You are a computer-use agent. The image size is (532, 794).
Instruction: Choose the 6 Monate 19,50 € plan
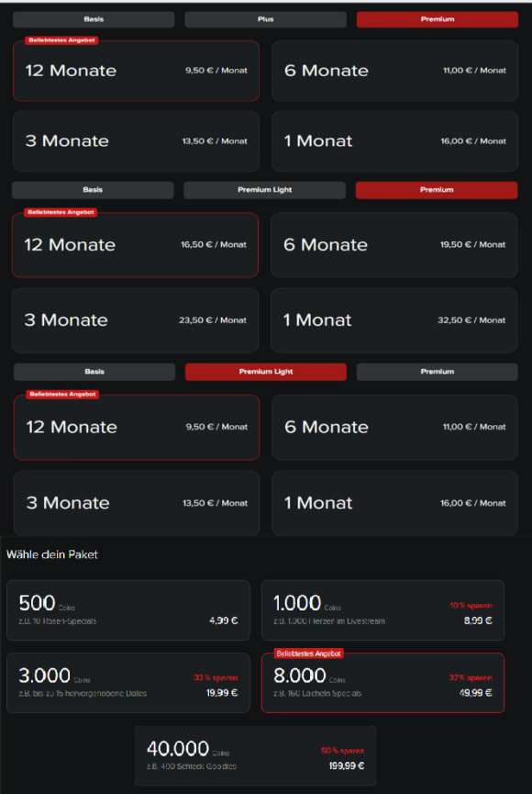[393, 245]
